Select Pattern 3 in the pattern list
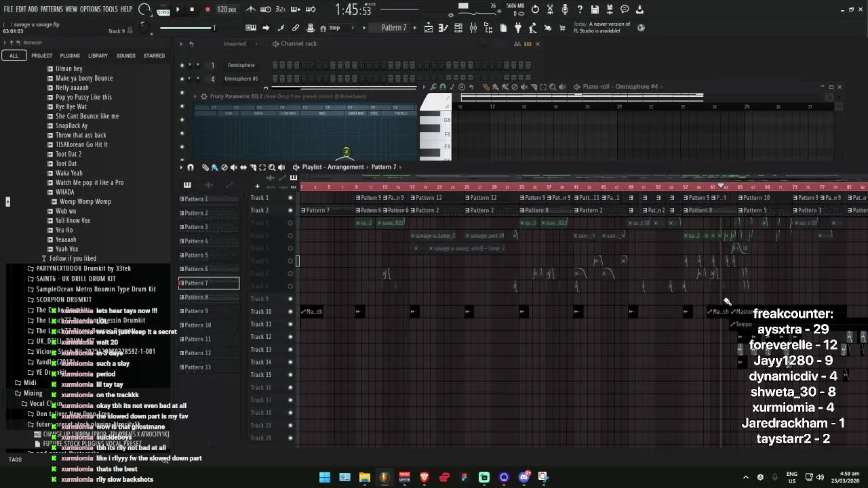This screenshot has height=488, width=868. pos(209,227)
